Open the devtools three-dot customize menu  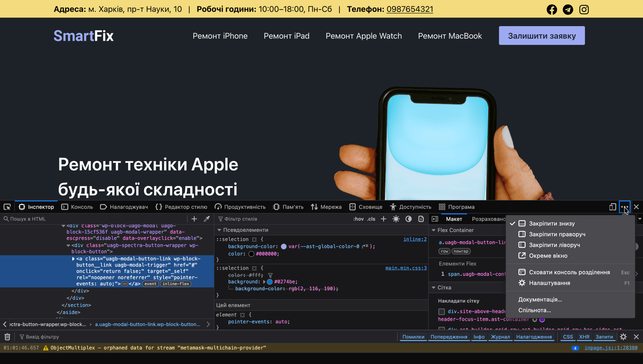(x=624, y=207)
